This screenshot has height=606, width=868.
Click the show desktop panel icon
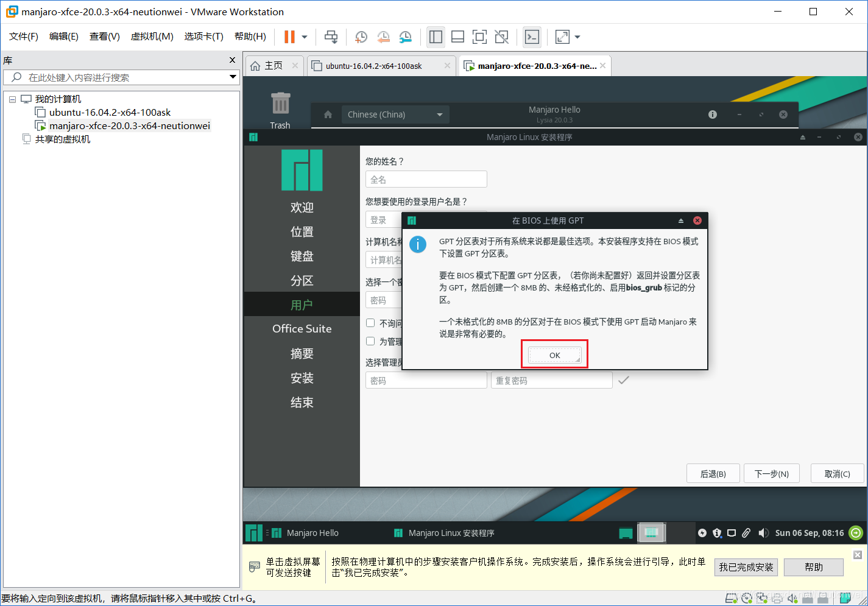tap(626, 533)
